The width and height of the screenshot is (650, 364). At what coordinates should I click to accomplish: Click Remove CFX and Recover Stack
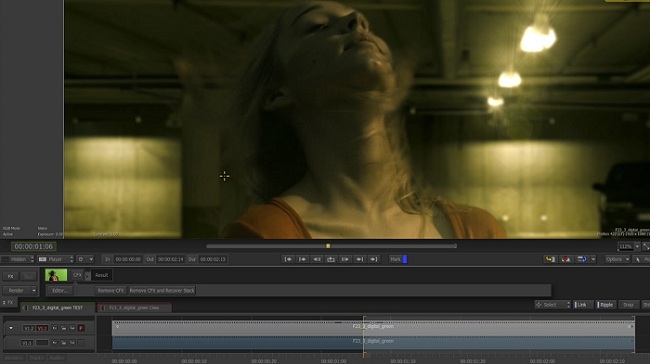coord(162,291)
